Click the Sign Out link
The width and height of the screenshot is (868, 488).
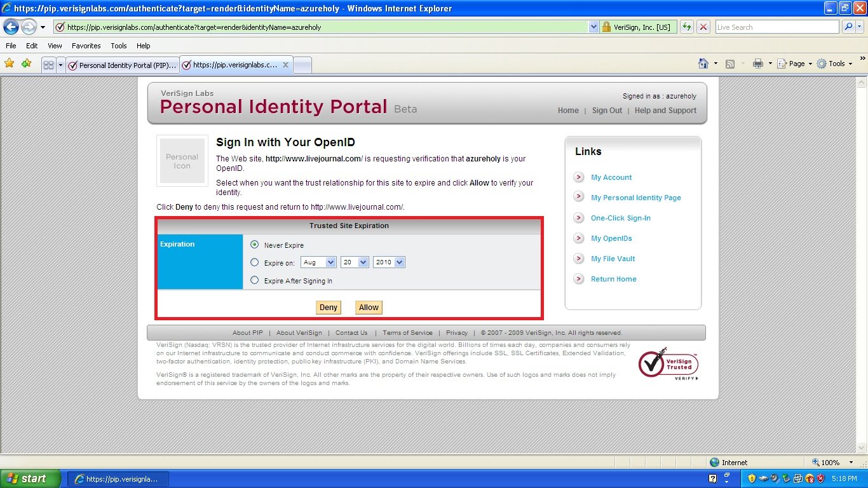[607, 111]
